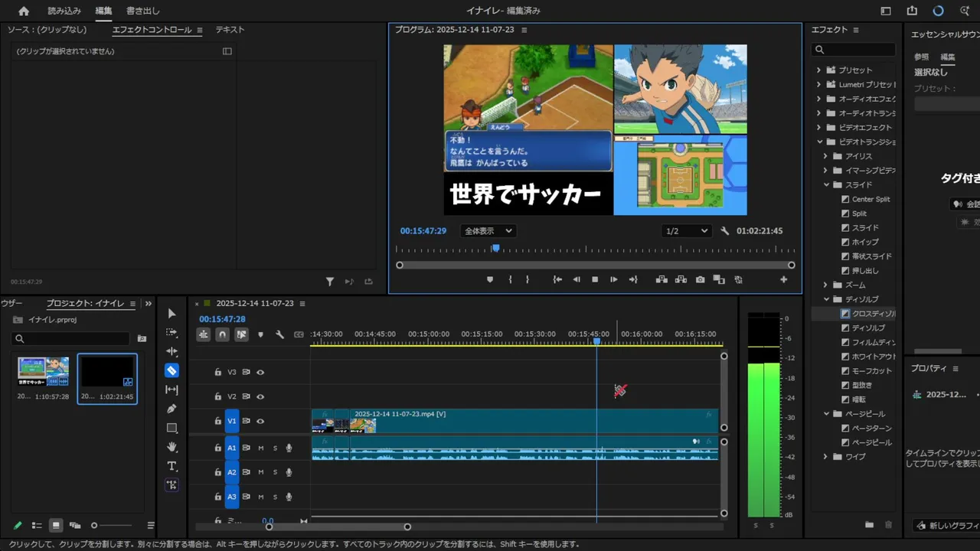Toggle Linked Selection in timeline
The width and height of the screenshot is (980, 551).
pos(241,334)
